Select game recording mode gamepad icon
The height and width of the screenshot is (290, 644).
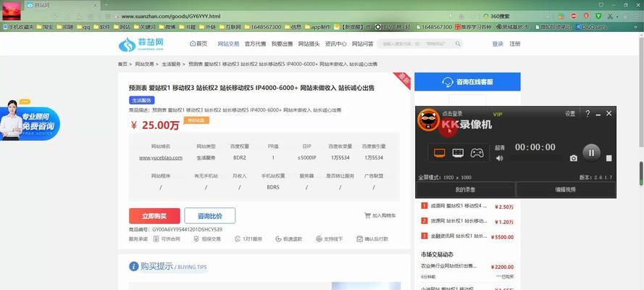coord(477,153)
